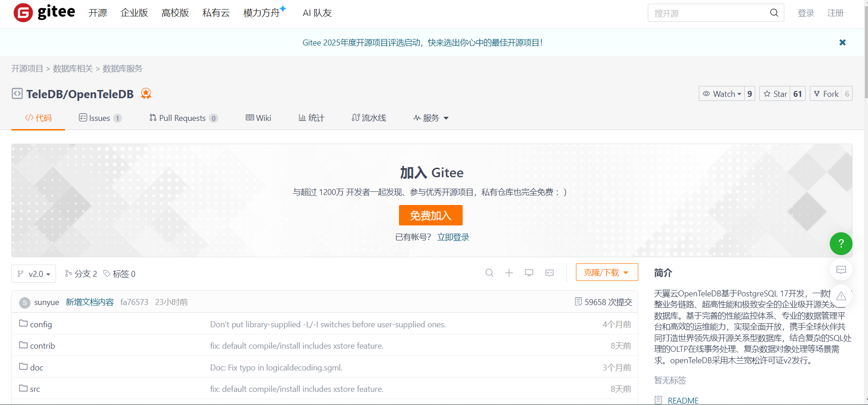Open the 私有云 menu item
Screen dimensions: 868x405
click(216, 13)
